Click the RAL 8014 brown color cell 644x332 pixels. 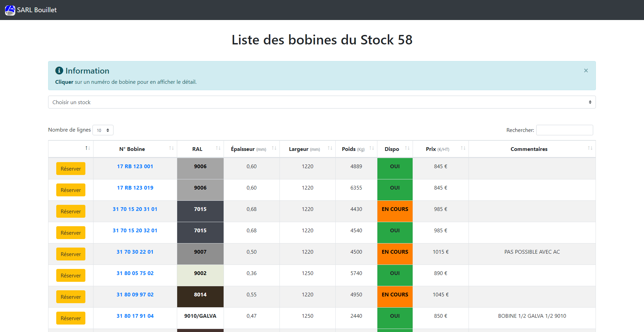(200, 296)
